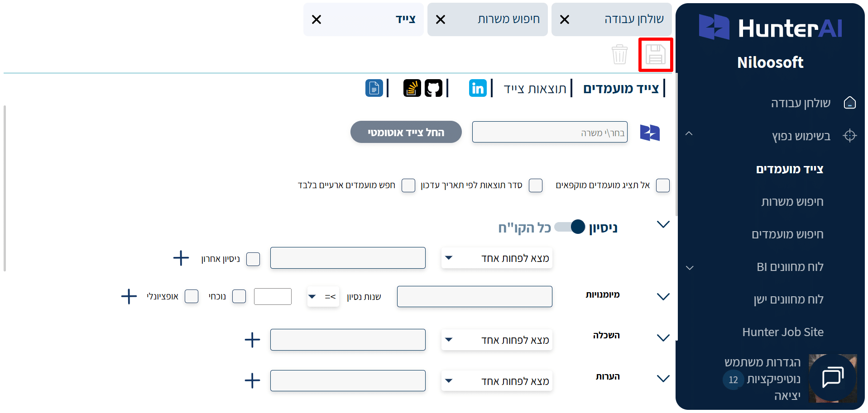The image size is (868, 413).
Task: Click the Stack Overflow icon
Action: coord(412,88)
